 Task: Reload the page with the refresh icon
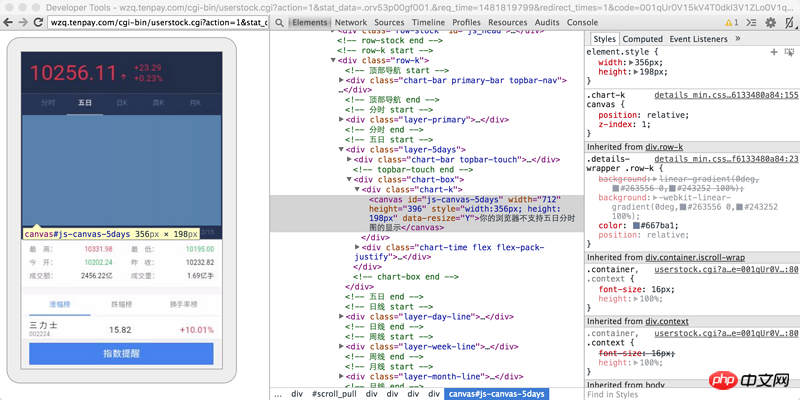click(38, 22)
